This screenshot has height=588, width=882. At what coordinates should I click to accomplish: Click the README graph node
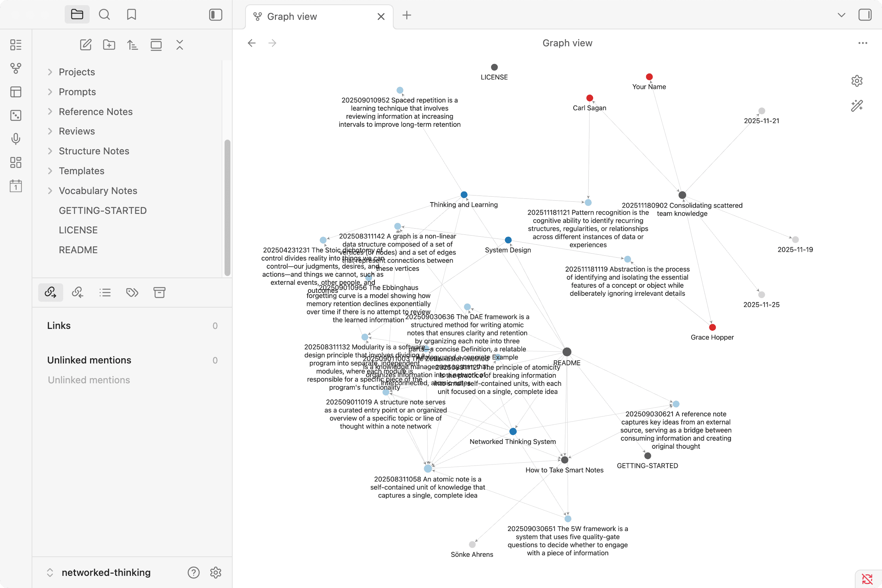567,352
